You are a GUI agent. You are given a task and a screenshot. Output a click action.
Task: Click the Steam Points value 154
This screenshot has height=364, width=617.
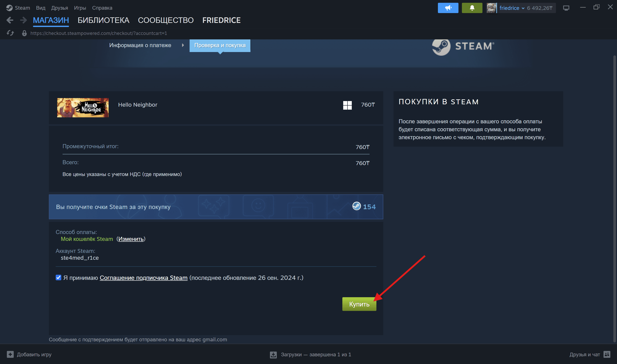369,207
